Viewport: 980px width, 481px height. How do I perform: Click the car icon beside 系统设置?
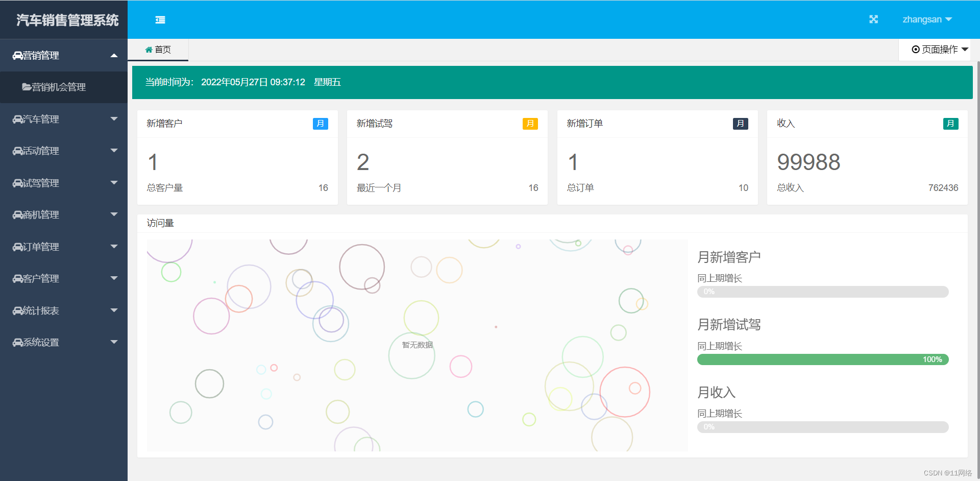tap(18, 343)
